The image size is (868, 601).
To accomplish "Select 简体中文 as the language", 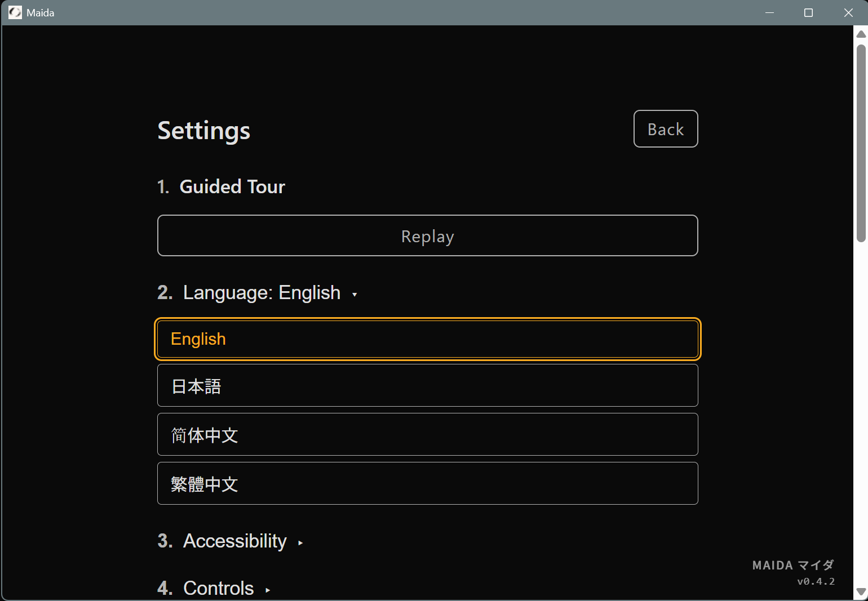I will click(427, 435).
